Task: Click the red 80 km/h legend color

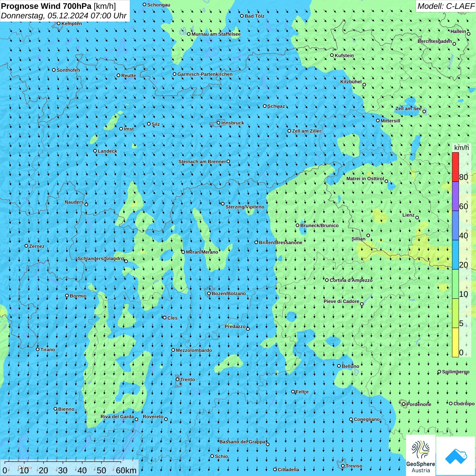Action: pos(455,167)
